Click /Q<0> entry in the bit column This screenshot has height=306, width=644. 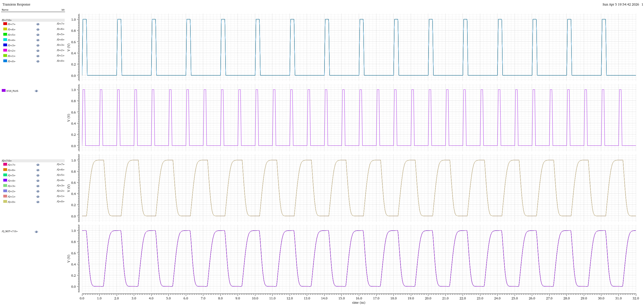point(61,202)
